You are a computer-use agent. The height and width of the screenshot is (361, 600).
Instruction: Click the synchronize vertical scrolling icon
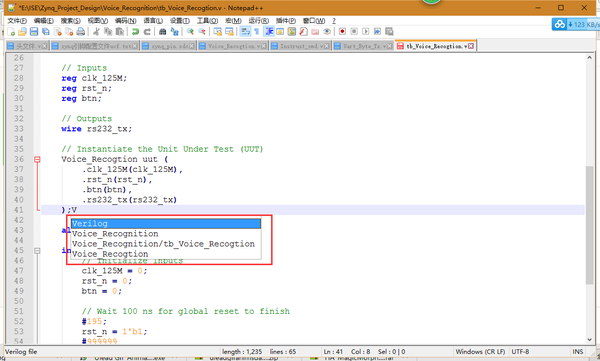(218, 32)
